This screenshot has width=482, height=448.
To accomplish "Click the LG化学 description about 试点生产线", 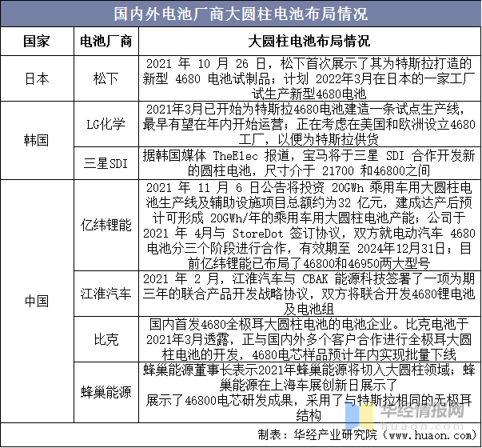I will pos(309,124).
